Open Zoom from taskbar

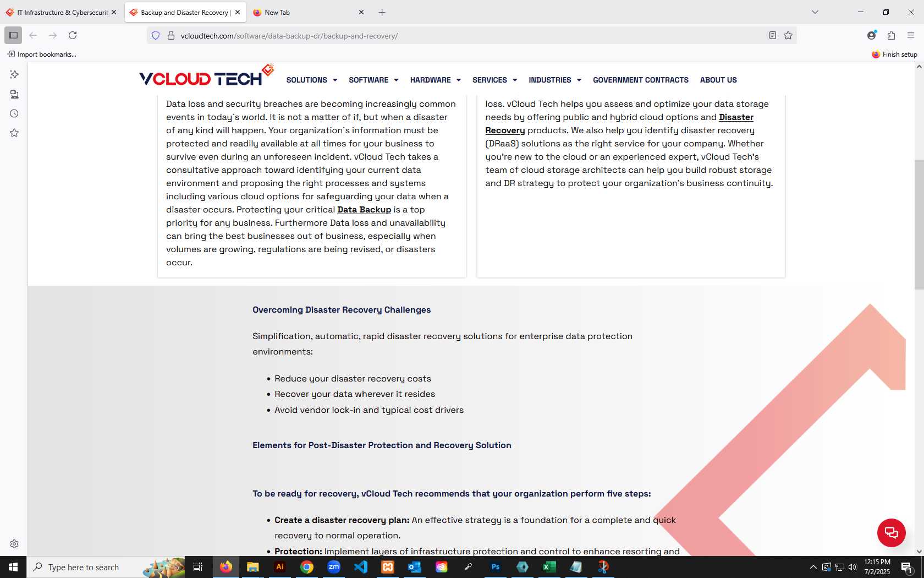coord(334,566)
